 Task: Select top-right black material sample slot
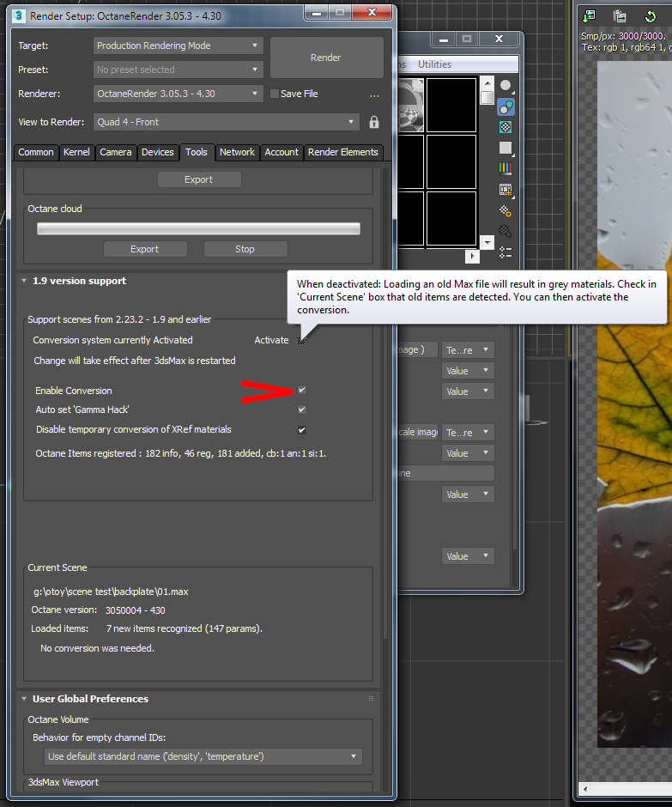pyautogui.click(x=451, y=106)
